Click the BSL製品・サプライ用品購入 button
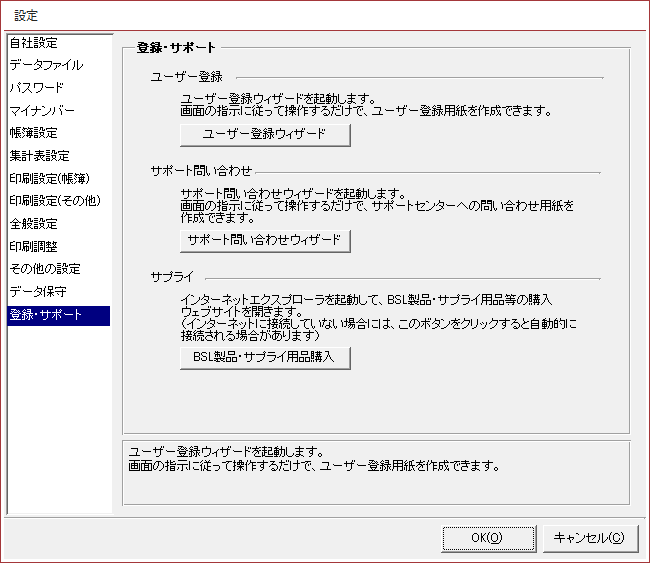 [265, 358]
